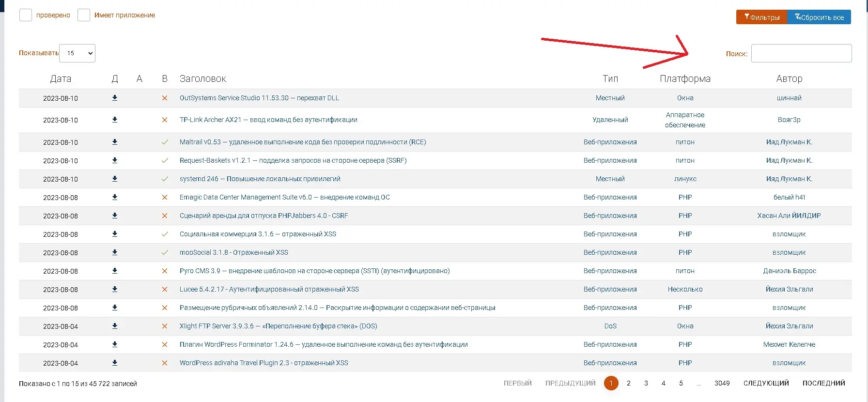Screen dimensions: 868x402
Task: Download the mooSocial 3.1.8 exploit
Action: 115,252
